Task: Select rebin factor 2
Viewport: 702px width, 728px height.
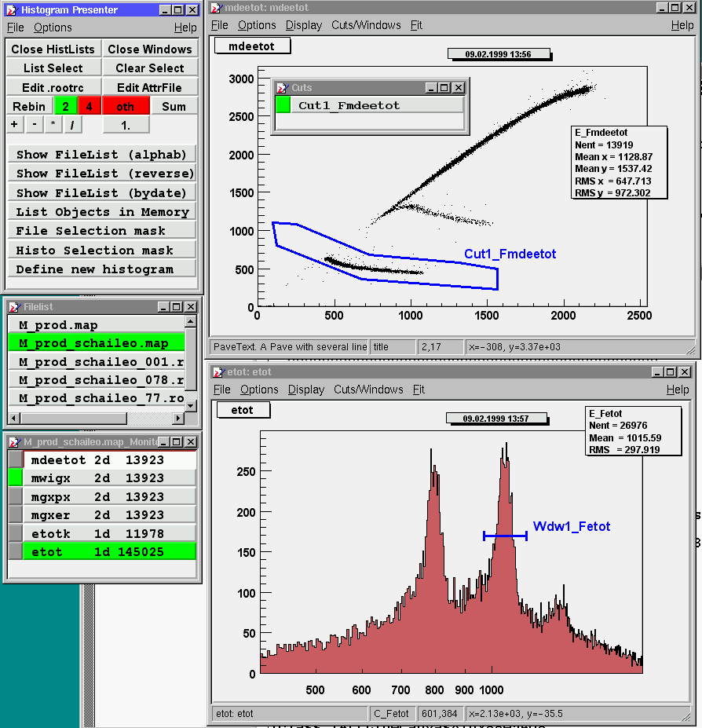Action: coord(66,106)
